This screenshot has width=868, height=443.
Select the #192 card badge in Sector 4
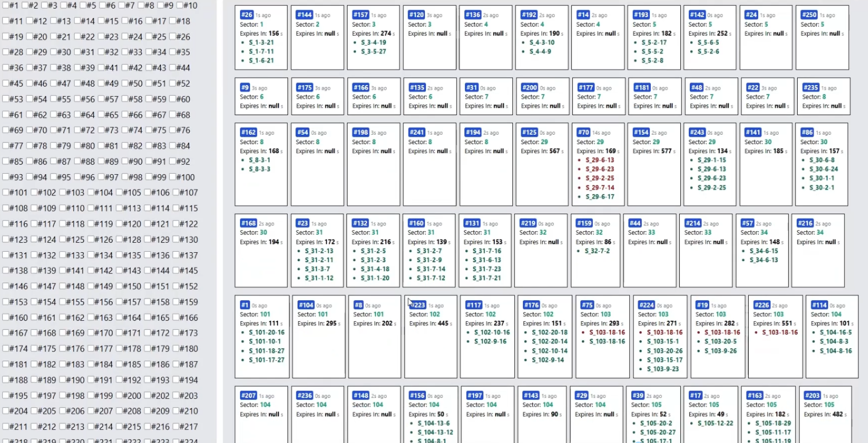tap(529, 15)
